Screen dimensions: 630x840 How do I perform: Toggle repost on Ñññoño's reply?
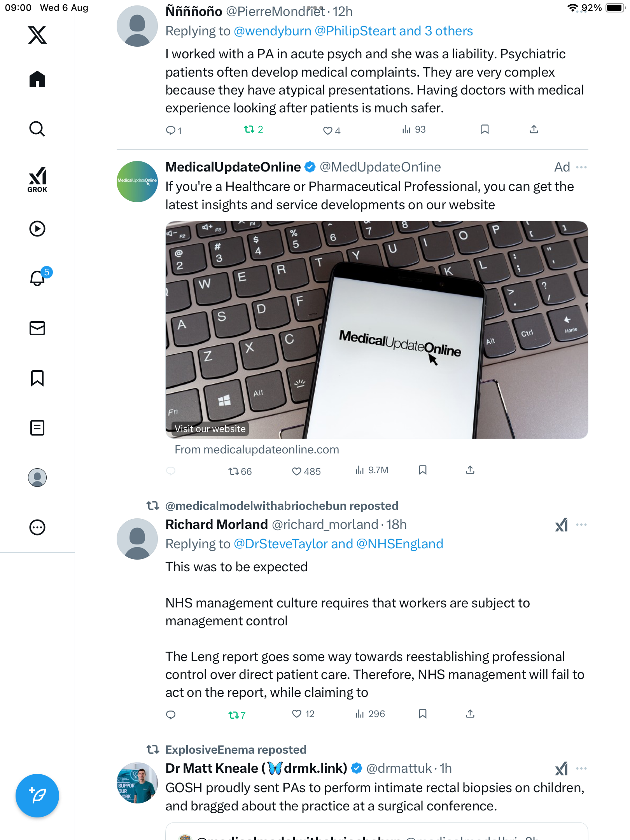[254, 129]
